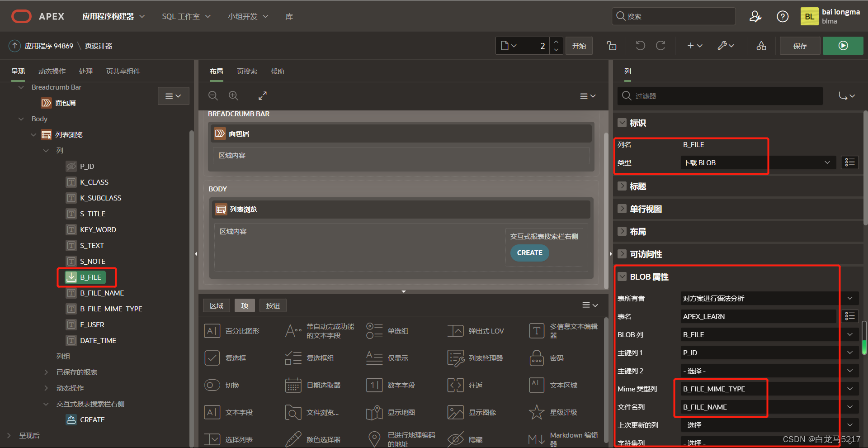Switch gallery to the 按钮 tab

pos(273,305)
